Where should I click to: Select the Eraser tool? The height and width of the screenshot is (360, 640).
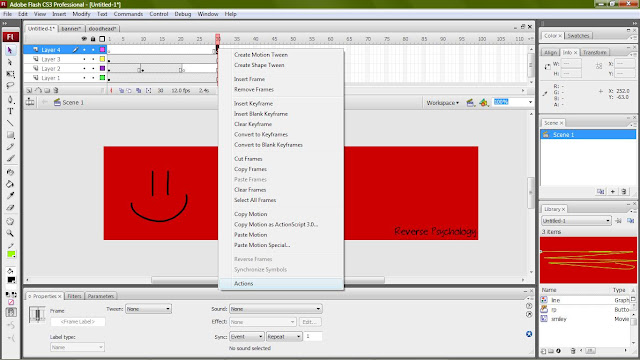(x=10, y=208)
